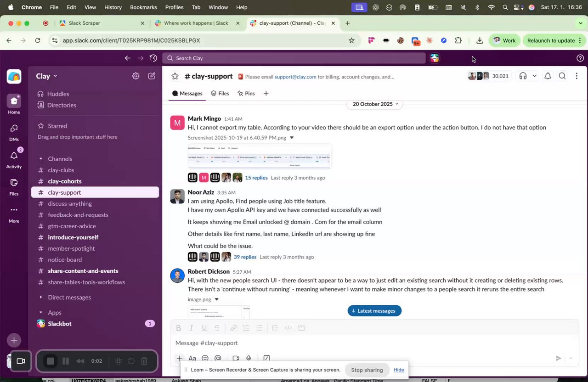This screenshot has width=588, height=382.
Task: Go back with Slack's back arrow
Action: point(128,58)
